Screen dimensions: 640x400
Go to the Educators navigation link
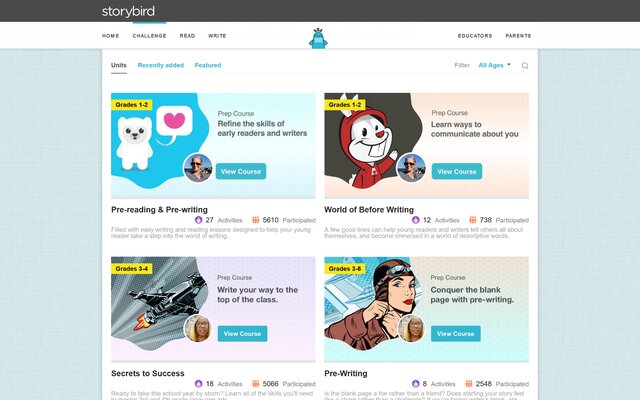475,36
